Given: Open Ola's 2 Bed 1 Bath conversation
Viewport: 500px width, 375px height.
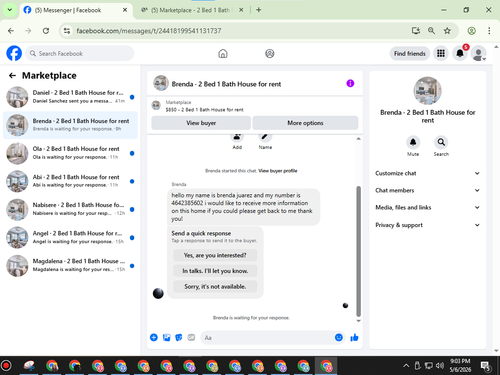Looking at the screenshot, I should coord(70,153).
